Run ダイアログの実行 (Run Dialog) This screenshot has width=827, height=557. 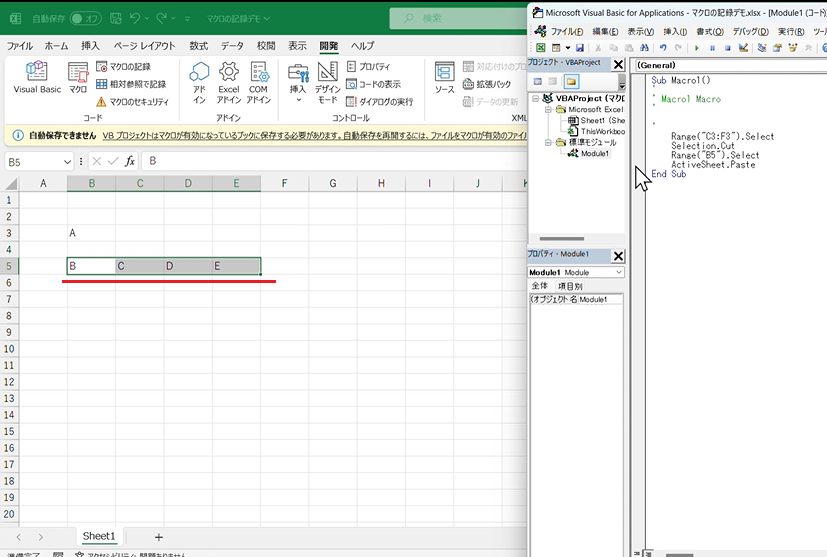click(380, 101)
